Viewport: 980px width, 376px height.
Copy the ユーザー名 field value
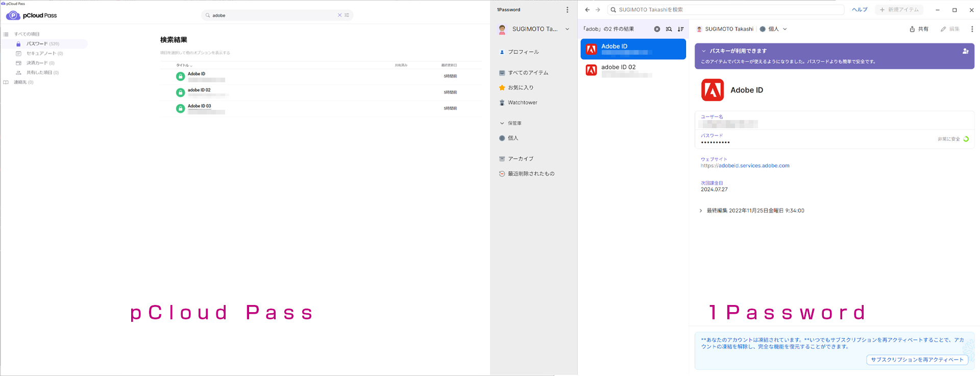pyautogui.click(x=835, y=121)
